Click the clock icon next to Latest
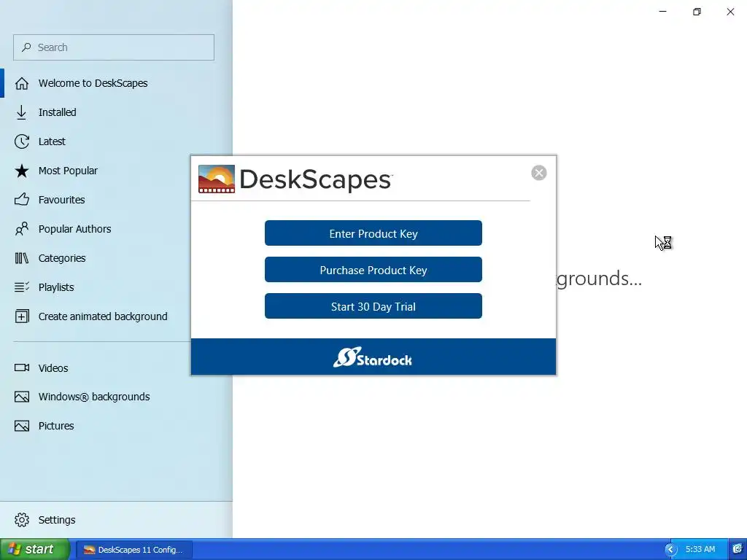The image size is (747, 560). (x=21, y=141)
